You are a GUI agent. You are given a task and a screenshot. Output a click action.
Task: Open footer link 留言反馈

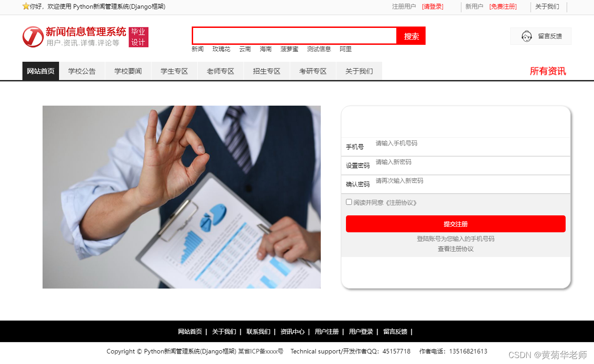tap(395, 332)
